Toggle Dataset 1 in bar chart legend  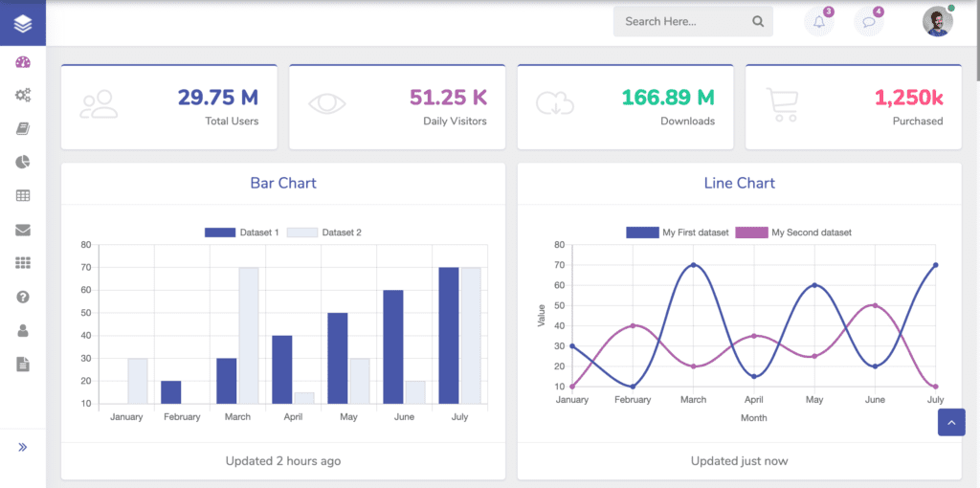pyautogui.click(x=242, y=233)
